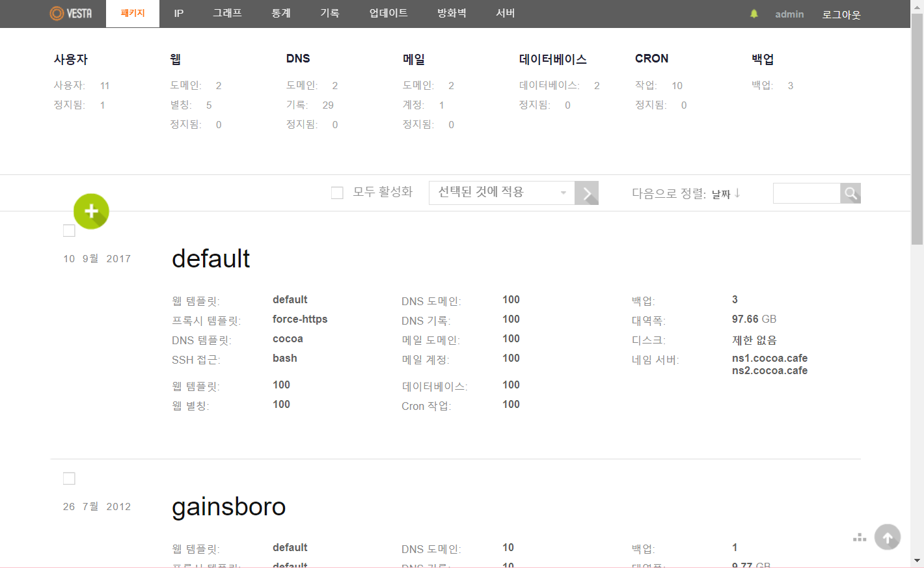Screen dimensions: 924x568
Task: Open the 서버 menu tab
Action: point(506,14)
